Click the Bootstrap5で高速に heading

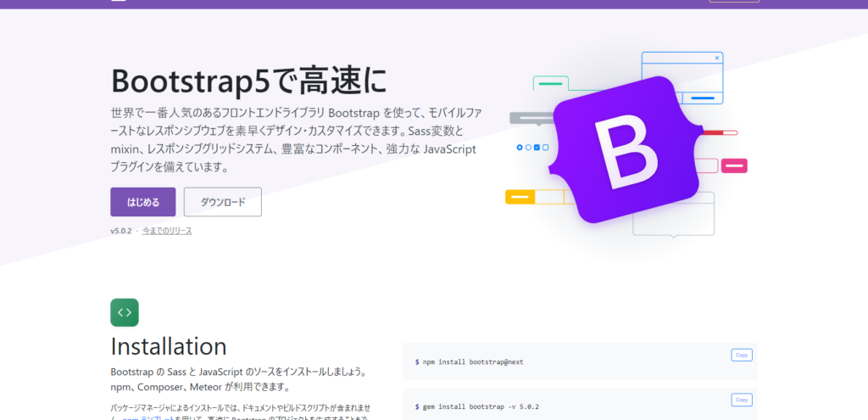248,81
